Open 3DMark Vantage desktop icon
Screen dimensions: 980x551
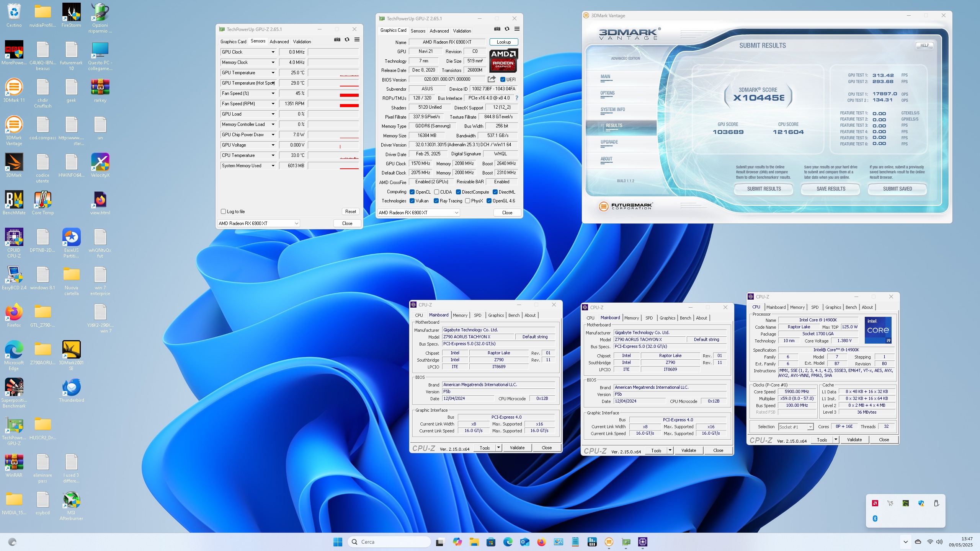(x=14, y=130)
